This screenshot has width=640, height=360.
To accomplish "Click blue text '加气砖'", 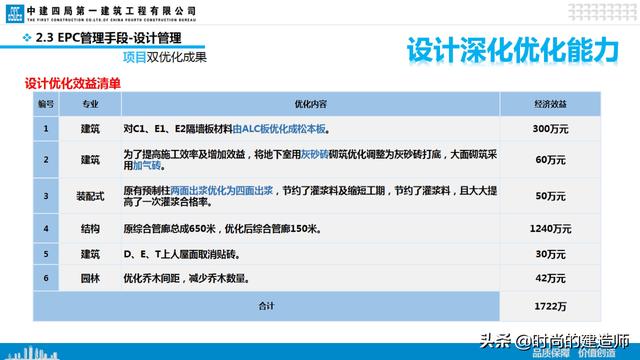I will (x=147, y=165).
